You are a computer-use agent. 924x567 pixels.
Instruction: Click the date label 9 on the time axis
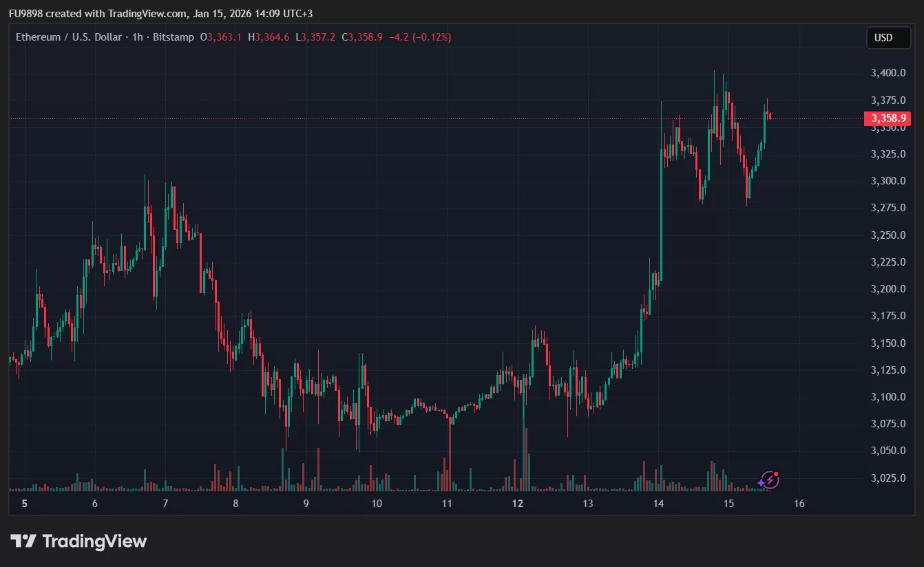click(x=306, y=504)
